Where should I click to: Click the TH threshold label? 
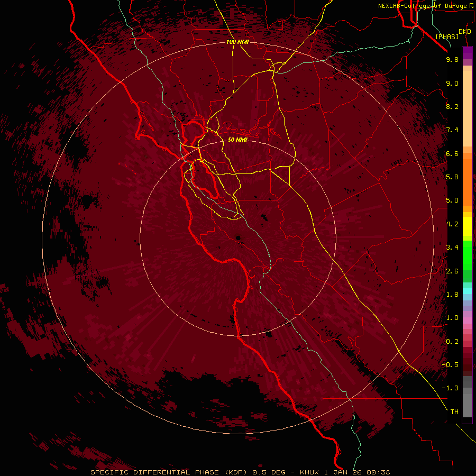click(x=454, y=412)
